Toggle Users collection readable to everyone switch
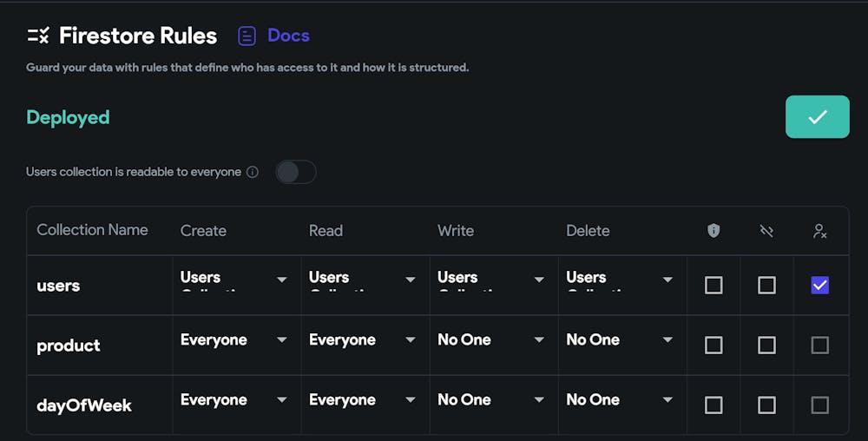 296,172
